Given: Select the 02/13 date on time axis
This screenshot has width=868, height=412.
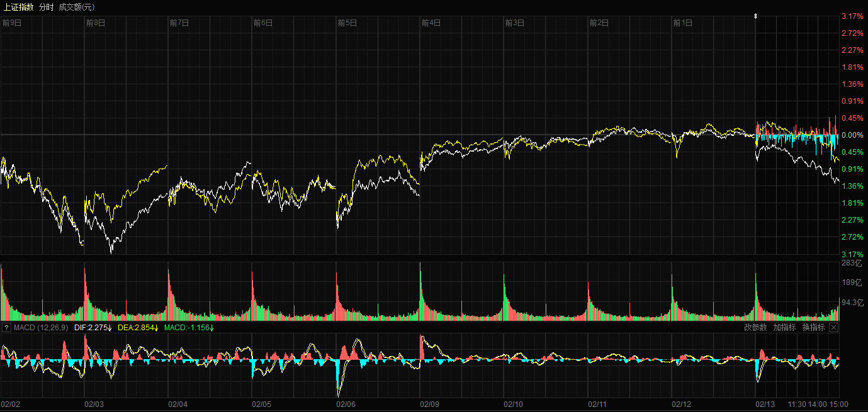Looking at the screenshot, I should (x=765, y=404).
